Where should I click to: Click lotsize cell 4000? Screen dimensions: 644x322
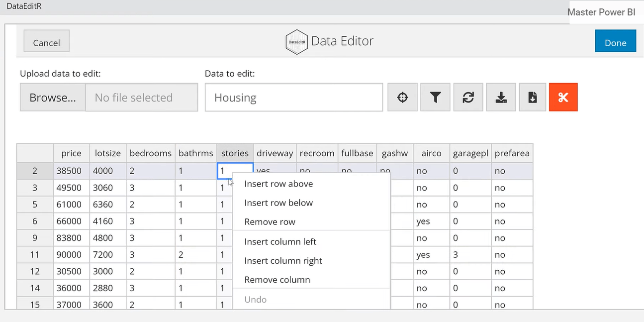(x=108, y=171)
